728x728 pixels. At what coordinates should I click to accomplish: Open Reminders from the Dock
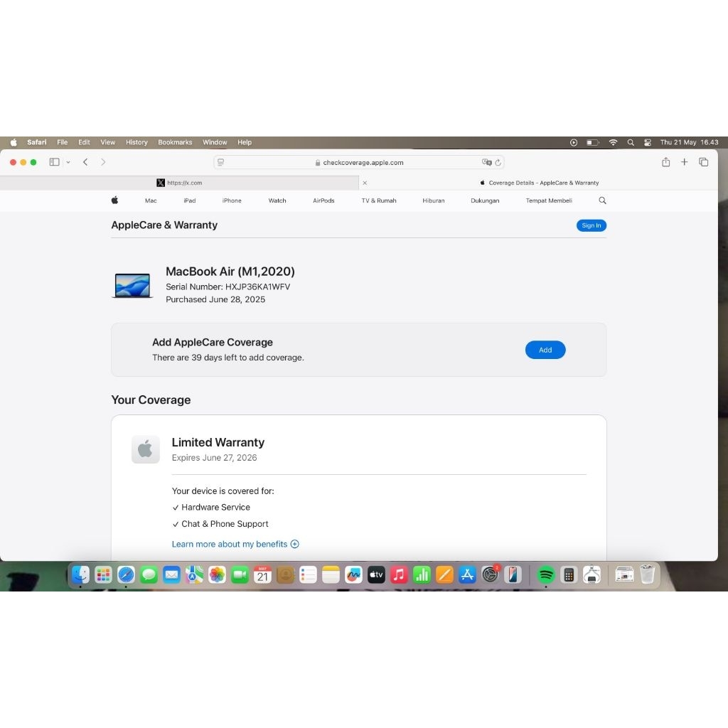pos(308,574)
